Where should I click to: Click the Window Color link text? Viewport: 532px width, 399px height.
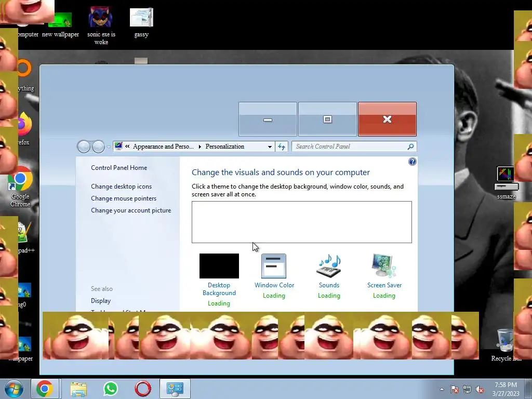pyautogui.click(x=274, y=285)
